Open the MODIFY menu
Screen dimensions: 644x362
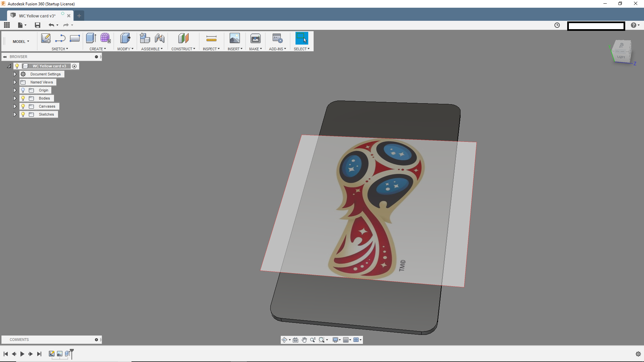click(x=125, y=49)
